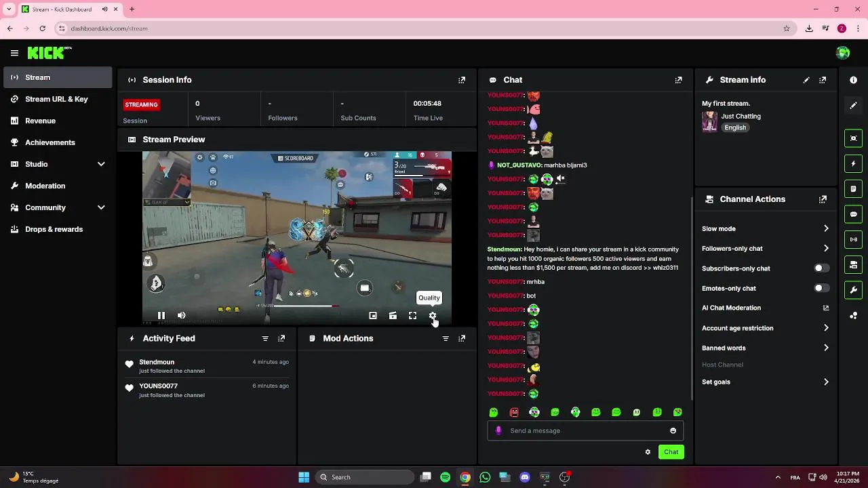The image size is (868, 488).
Task: Reload the page in the browser
Action: point(43,28)
